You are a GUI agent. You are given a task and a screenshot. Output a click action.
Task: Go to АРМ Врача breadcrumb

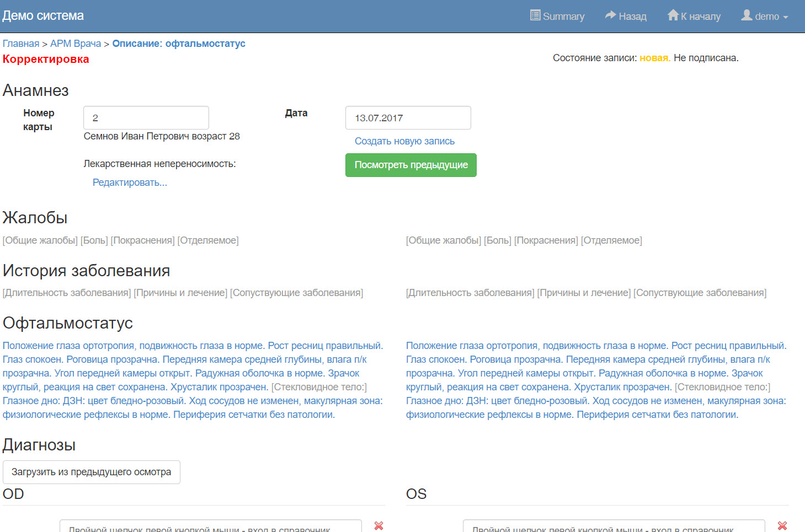tap(76, 44)
